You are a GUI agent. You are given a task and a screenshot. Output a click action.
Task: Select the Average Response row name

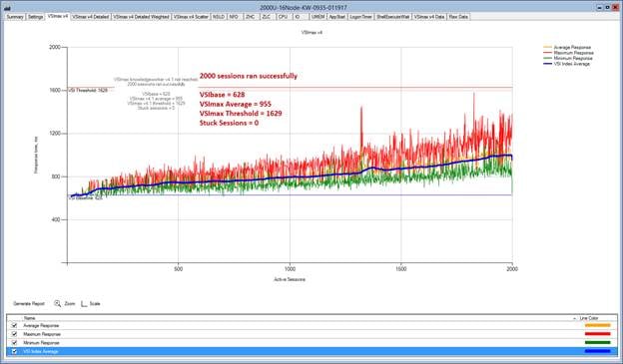(41, 325)
